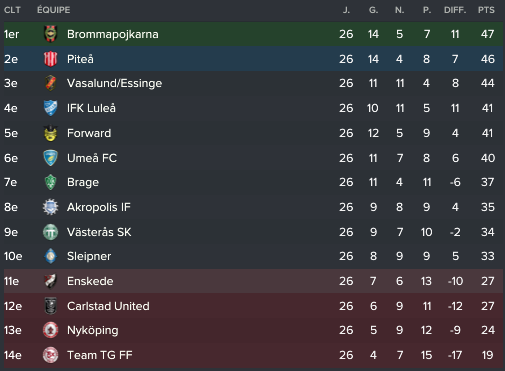
Task: Click the Brommapojkarna club crest
Action: (x=51, y=34)
